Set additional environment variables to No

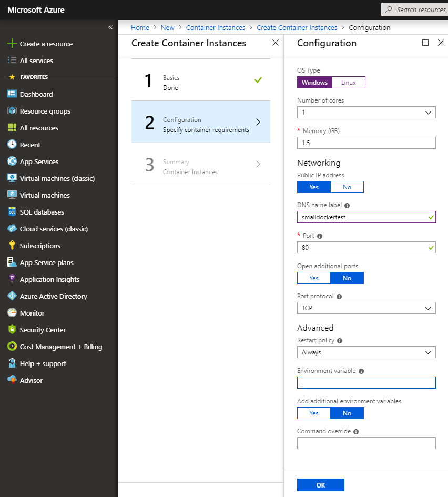click(x=347, y=413)
